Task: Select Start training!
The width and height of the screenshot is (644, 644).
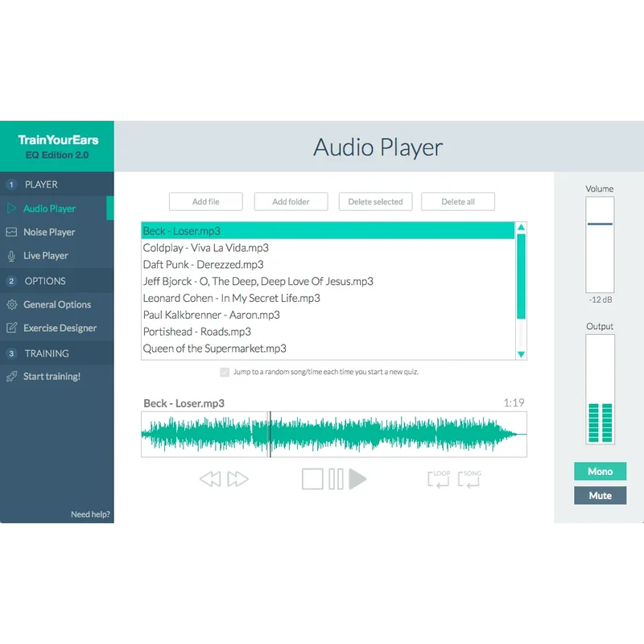Action: (x=57, y=376)
